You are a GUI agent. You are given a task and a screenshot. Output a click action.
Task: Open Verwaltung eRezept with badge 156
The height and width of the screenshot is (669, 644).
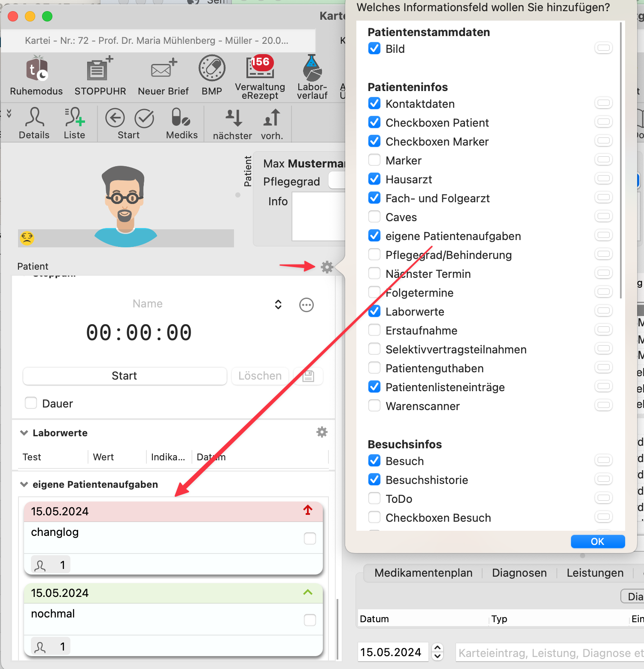tap(260, 76)
